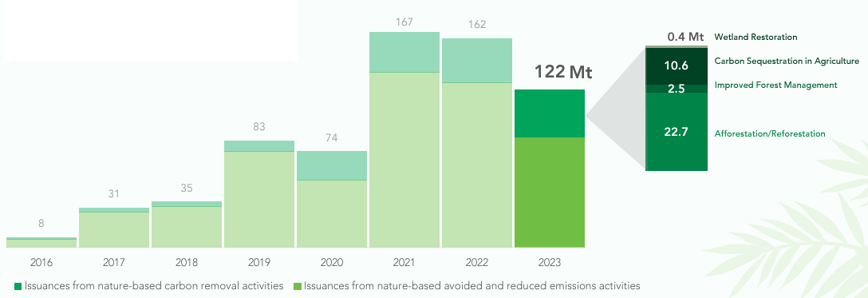Click the 2021 bar upper removal segment
The image size is (868, 298).
click(404, 52)
